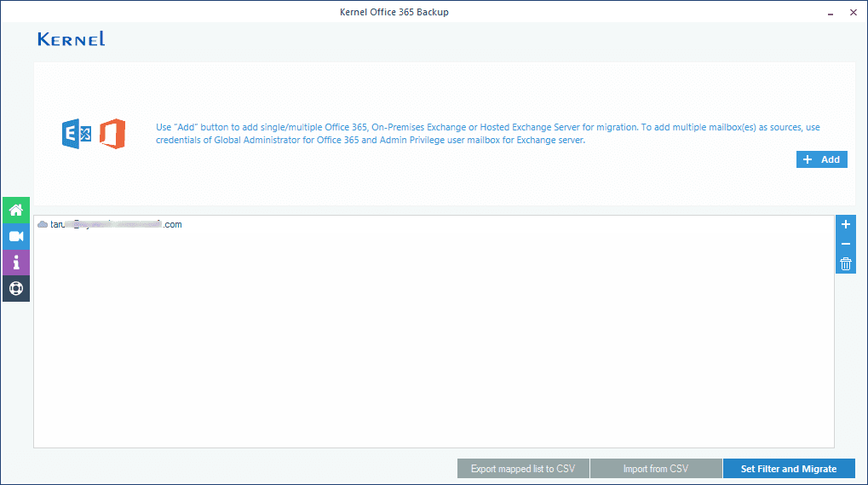Minimize the Kernel Office 365 Backup window

pyautogui.click(x=831, y=13)
